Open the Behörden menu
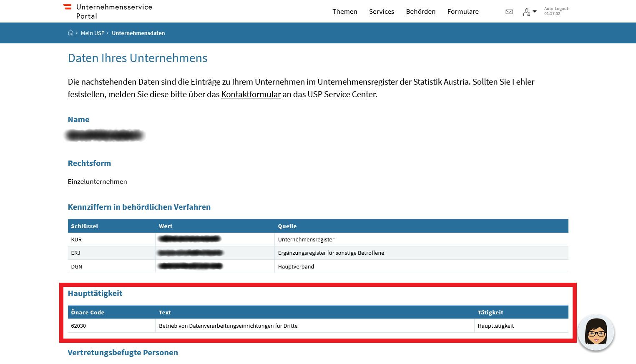 point(421,12)
